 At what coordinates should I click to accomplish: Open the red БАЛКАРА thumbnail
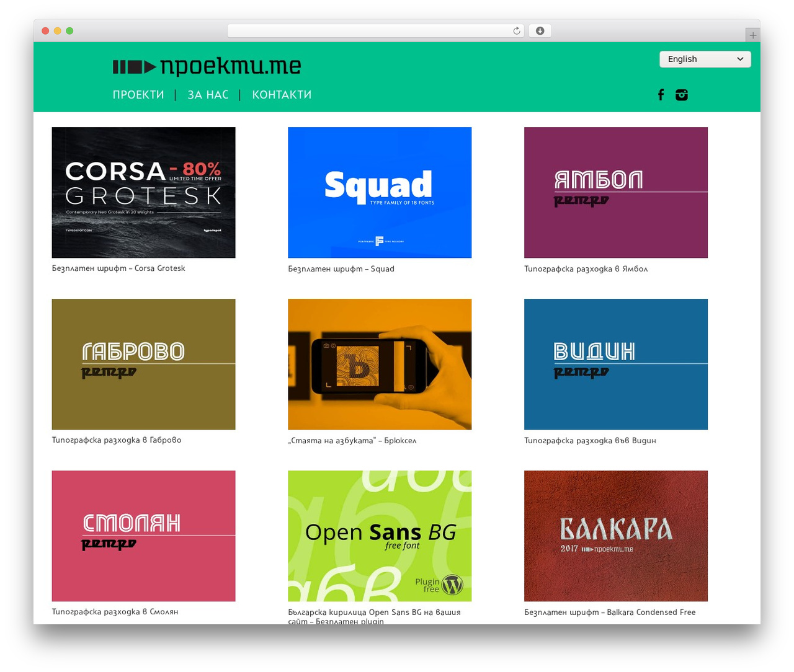pyautogui.click(x=616, y=536)
